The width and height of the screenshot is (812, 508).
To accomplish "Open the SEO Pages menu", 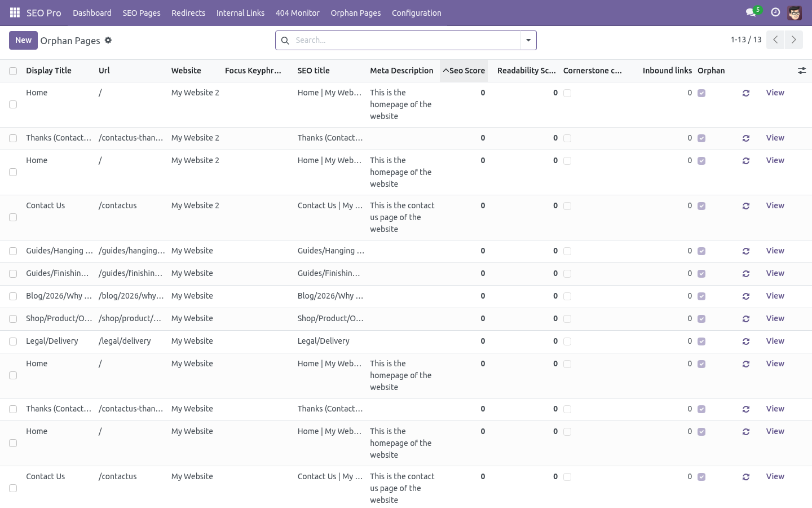I will (x=142, y=12).
